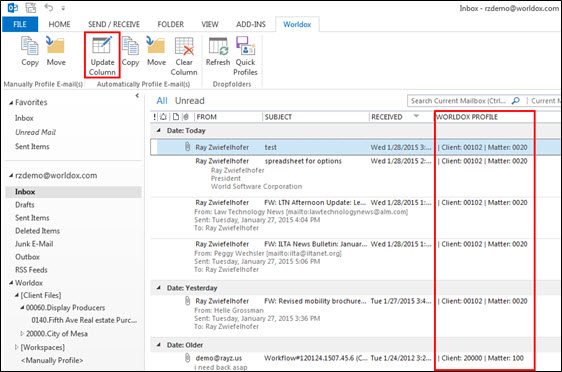
Task: Switch to the HOME tab
Action: tap(59, 24)
